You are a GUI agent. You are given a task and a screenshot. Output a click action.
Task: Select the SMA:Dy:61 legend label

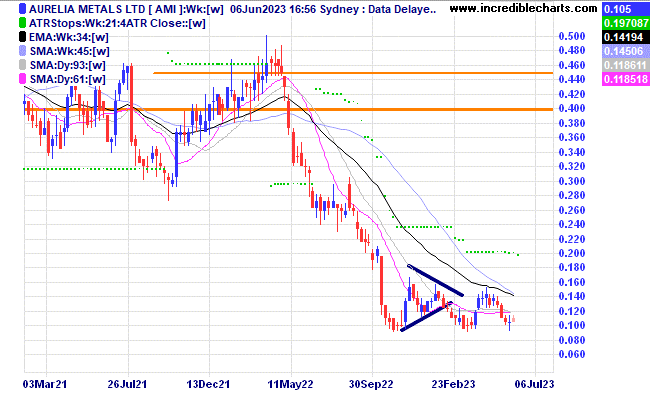tap(67, 79)
